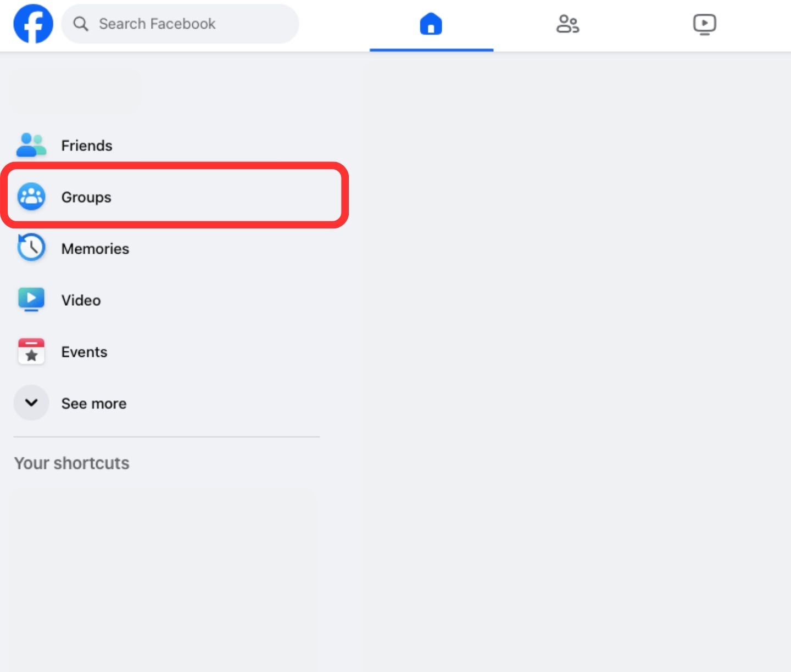Open the Groups text link
Image resolution: width=791 pixels, height=672 pixels.
pyautogui.click(x=86, y=197)
